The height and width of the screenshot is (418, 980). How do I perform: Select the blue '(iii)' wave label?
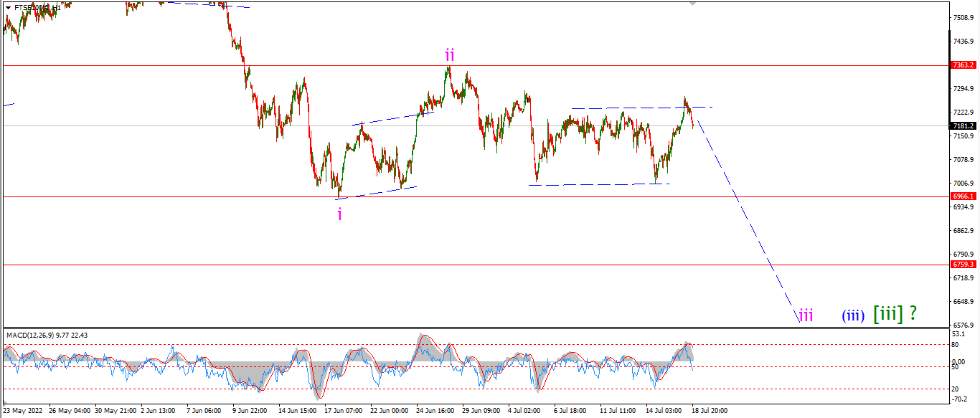(x=852, y=315)
